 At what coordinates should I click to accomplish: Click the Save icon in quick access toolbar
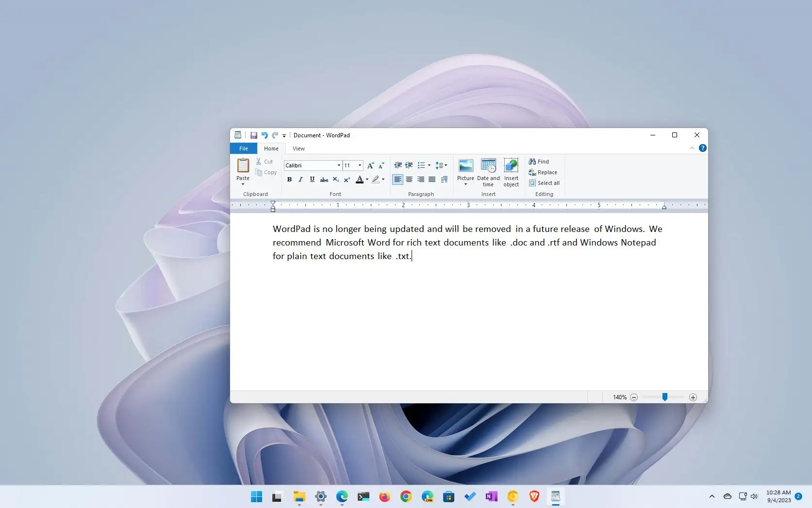pyautogui.click(x=253, y=135)
